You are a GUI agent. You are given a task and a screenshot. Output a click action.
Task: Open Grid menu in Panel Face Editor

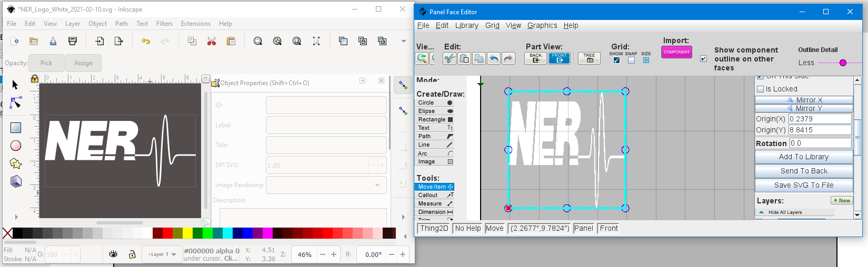point(492,25)
